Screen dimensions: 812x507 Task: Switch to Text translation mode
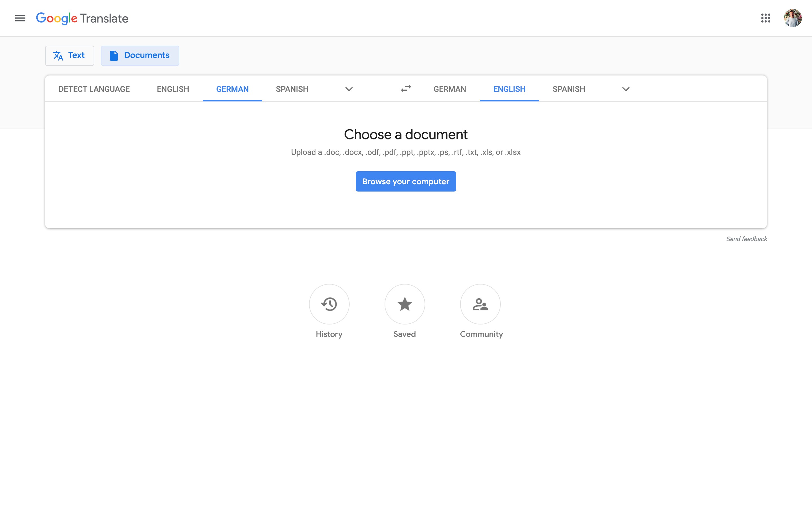69,55
